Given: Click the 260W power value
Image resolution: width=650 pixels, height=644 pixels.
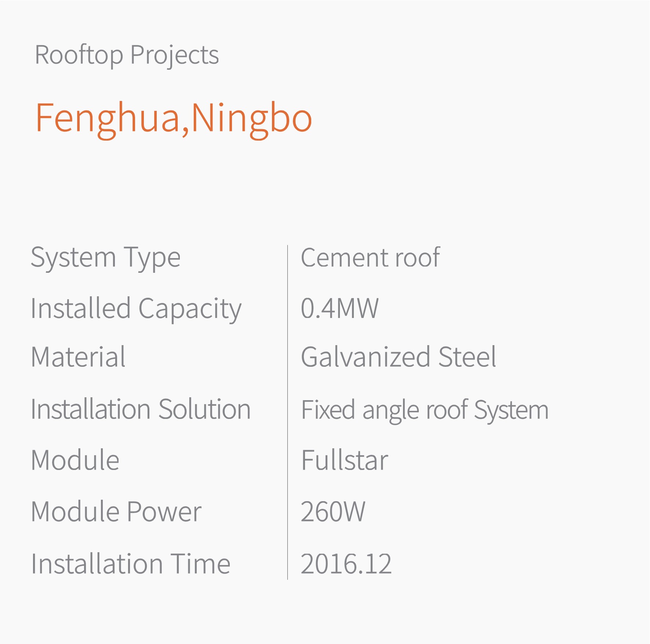Looking at the screenshot, I should pos(333,511).
